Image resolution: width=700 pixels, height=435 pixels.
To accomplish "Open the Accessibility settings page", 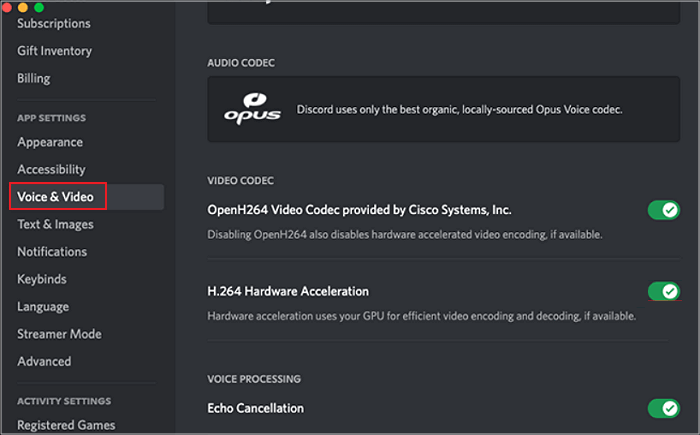I will point(51,169).
